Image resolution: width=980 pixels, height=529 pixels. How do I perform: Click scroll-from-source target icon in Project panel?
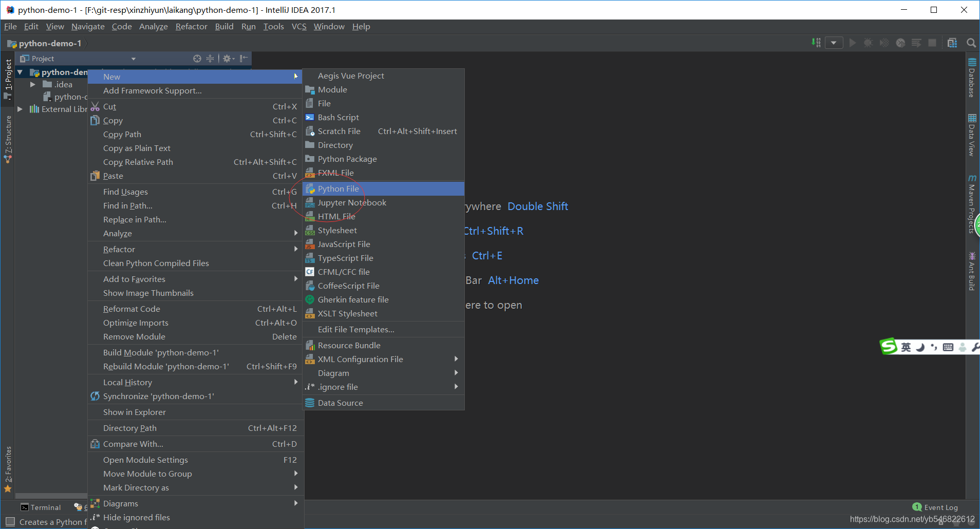pos(197,59)
